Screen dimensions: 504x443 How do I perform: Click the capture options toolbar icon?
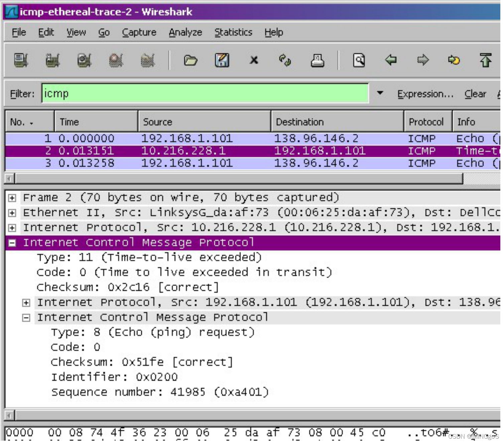pos(53,60)
